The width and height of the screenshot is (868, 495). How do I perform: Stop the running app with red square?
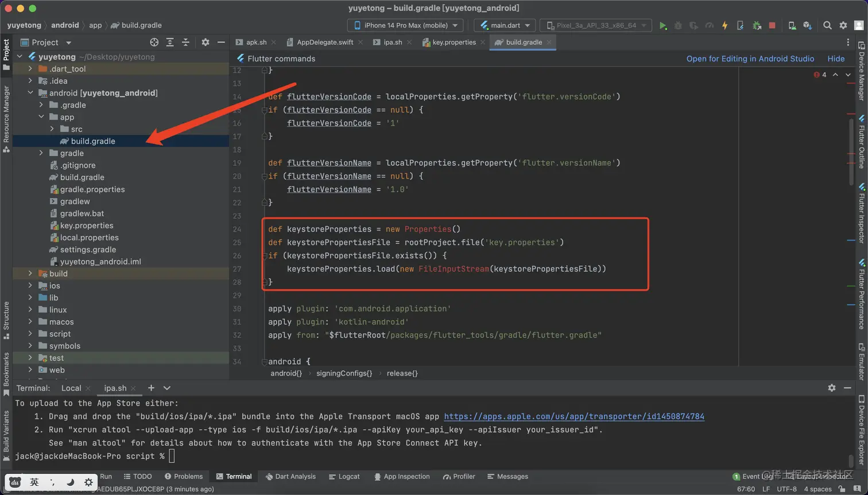pyautogui.click(x=772, y=25)
